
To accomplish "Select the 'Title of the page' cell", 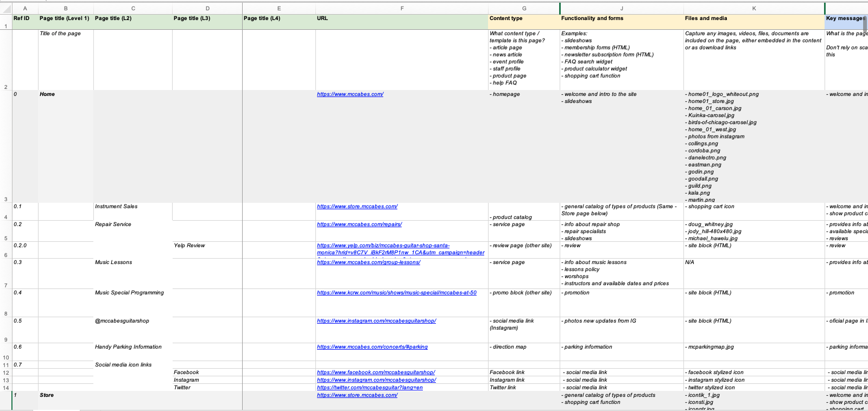I will click(x=66, y=60).
